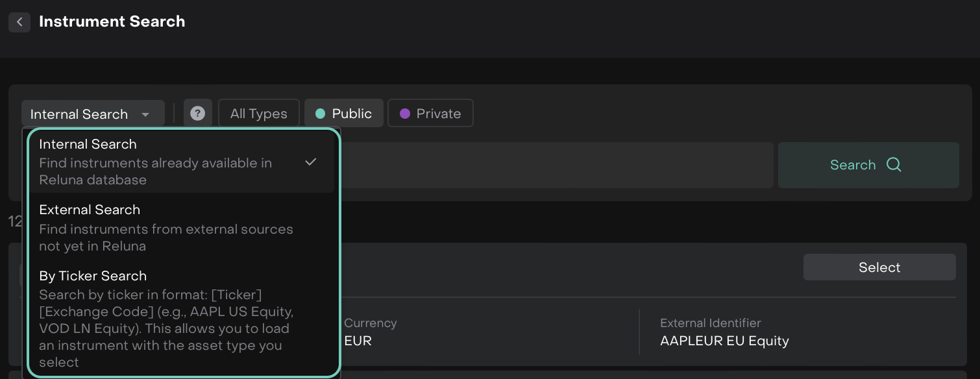This screenshot has width=980, height=379.
Task: Click the teal dot on Public filter
Action: pyautogui.click(x=320, y=114)
